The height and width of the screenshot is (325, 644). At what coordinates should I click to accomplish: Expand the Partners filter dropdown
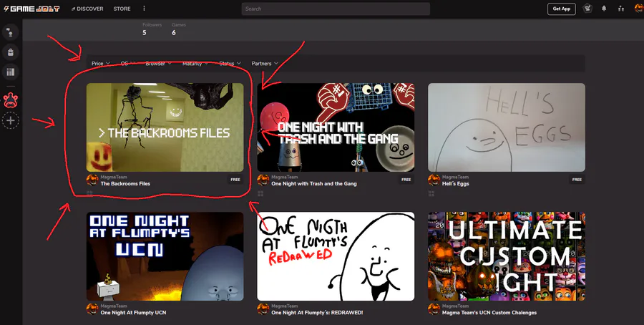pos(265,63)
